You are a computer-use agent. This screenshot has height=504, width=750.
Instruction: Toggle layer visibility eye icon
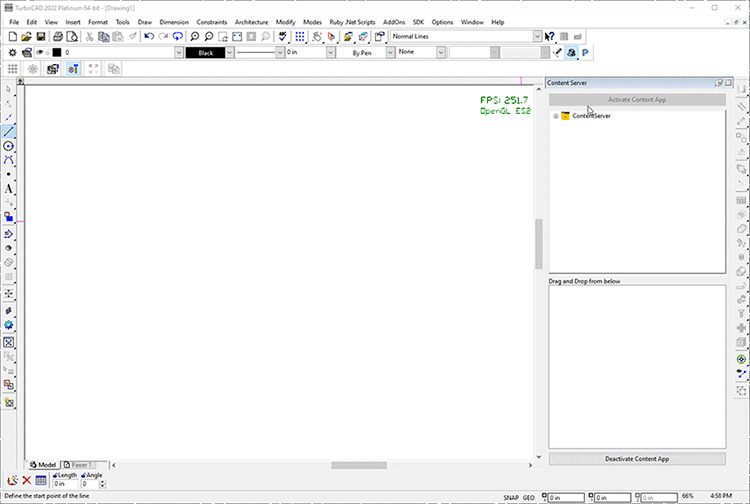[x=40, y=53]
